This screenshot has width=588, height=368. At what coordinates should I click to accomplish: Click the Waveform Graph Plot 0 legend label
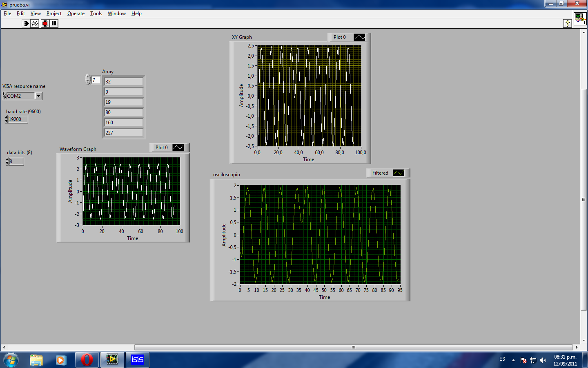click(x=161, y=148)
